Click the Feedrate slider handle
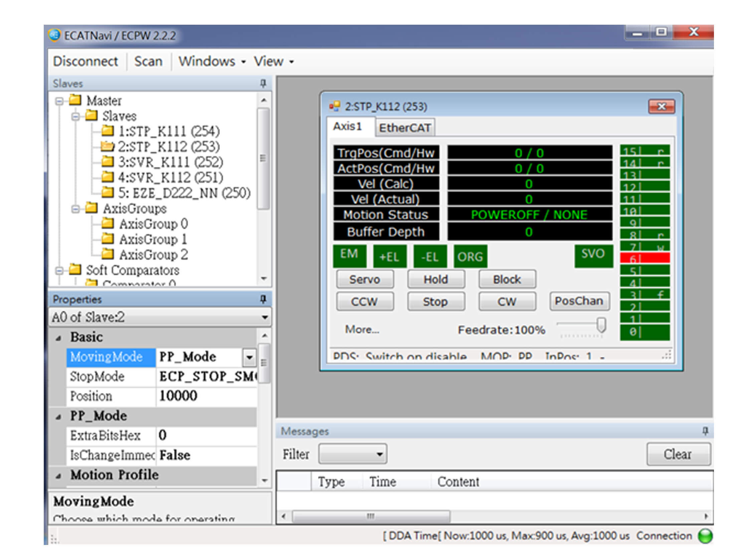Screen dimensions: 741x560 pyautogui.click(x=602, y=325)
